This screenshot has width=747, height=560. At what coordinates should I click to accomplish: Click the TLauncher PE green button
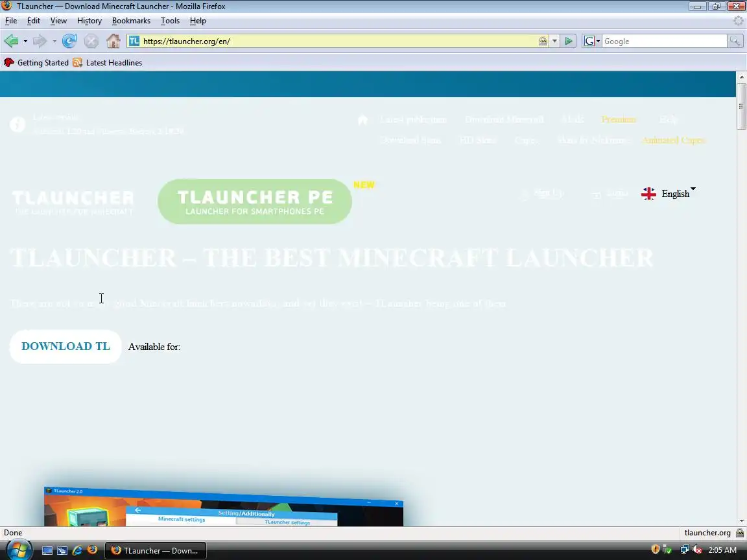tap(255, 202)
